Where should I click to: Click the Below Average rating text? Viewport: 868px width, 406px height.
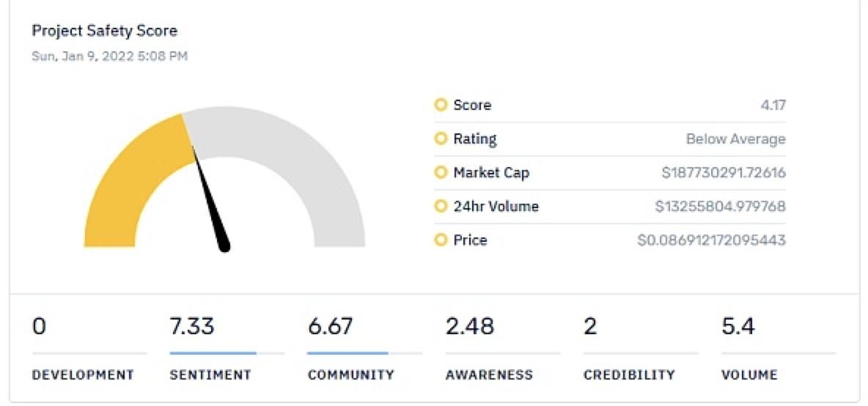[x=736, y=139]
